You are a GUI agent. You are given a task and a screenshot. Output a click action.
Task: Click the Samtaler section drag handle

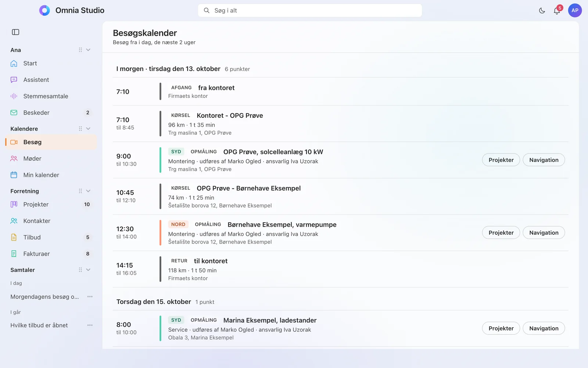80,270
